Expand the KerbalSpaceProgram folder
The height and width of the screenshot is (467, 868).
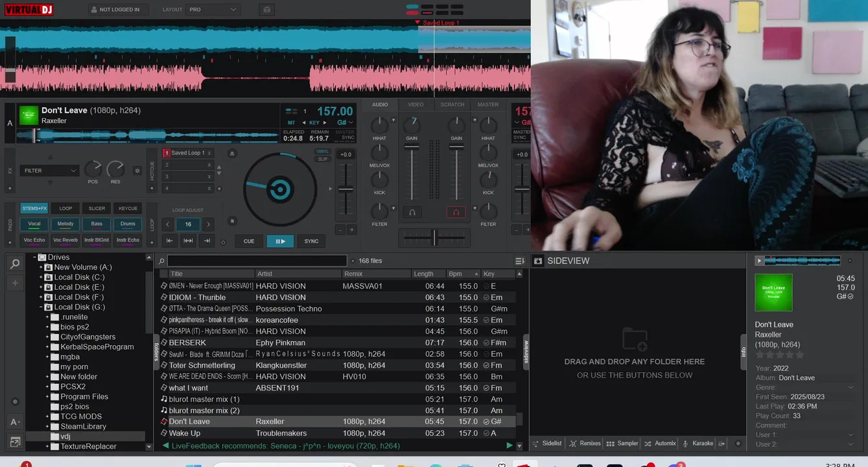point(47,347)
